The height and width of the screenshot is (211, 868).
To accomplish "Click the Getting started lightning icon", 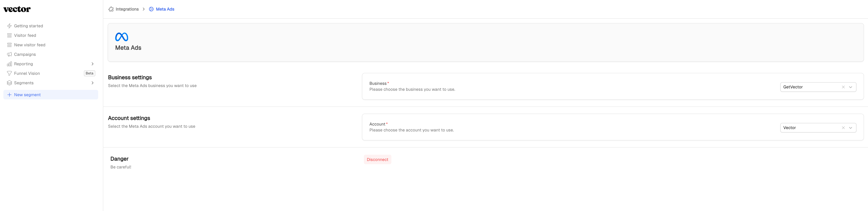I will point(10,26).
